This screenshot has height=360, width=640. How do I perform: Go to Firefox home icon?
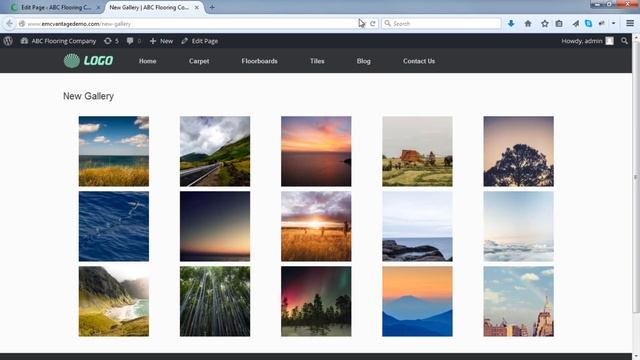click(528, 24)
